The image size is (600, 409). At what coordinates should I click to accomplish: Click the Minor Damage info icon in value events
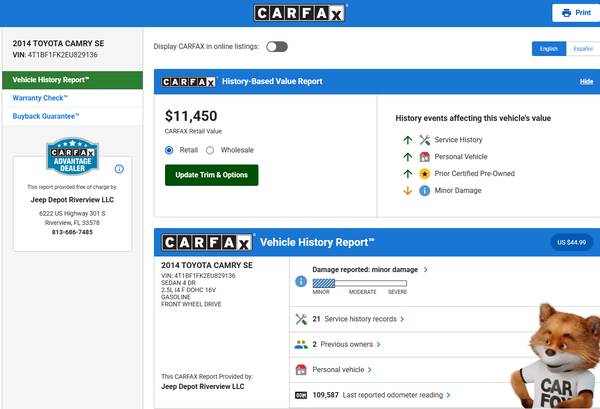425,190
